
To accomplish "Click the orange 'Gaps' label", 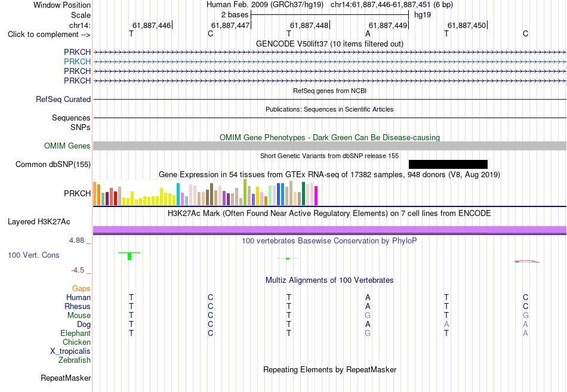I will [x=81, y=289].
